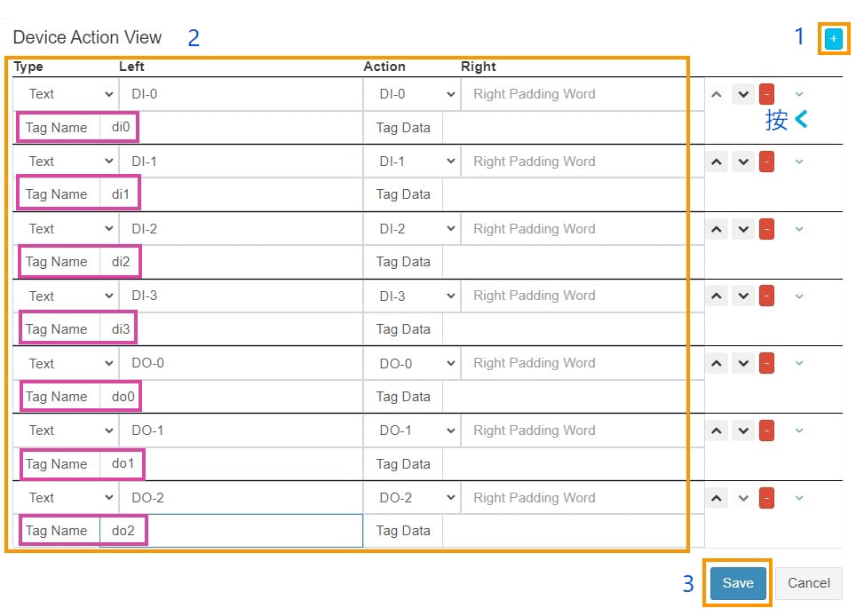Toggle the DI-3 row details chevron

(799, 296)
